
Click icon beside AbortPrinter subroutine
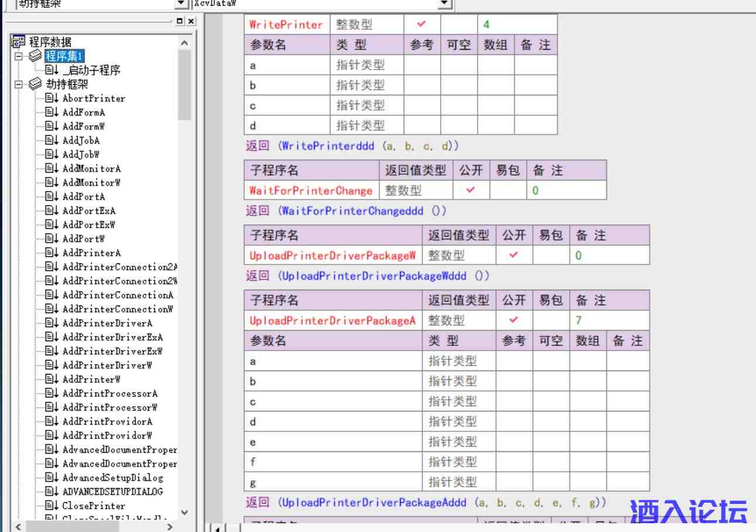click(52, 98)
